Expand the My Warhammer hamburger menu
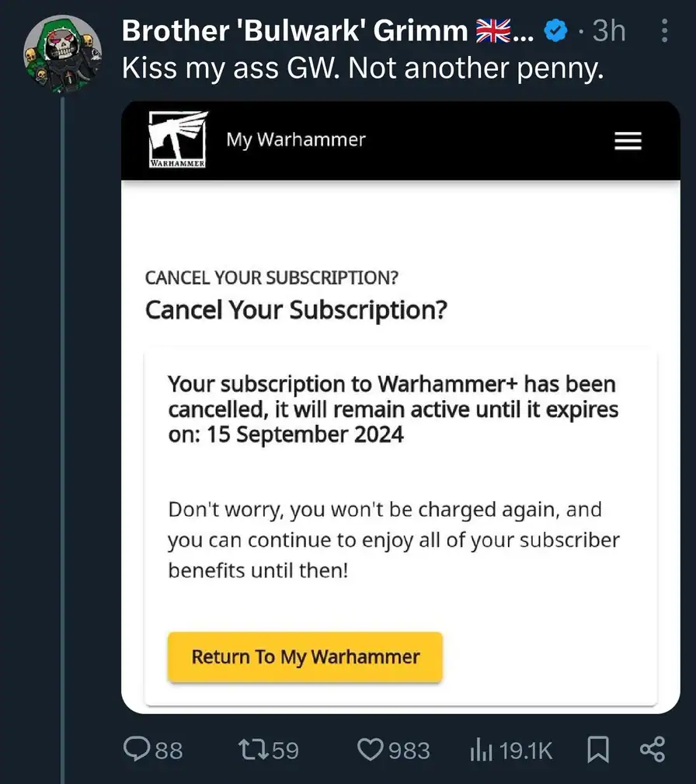 pyautogui.click(x=628, y=141)
